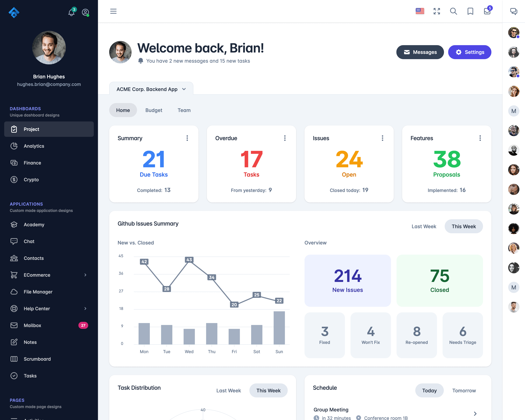Expand the Help Center submenu
Screen dimensions: 525x420
pos(85,309)
